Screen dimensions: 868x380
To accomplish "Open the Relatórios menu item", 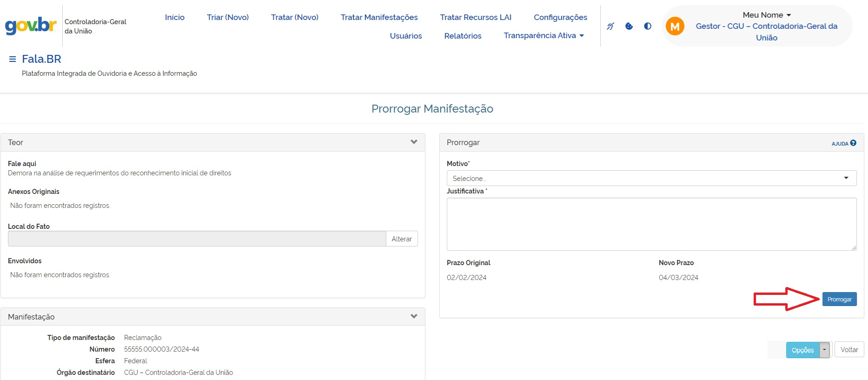I will click(x=463, y=36).
